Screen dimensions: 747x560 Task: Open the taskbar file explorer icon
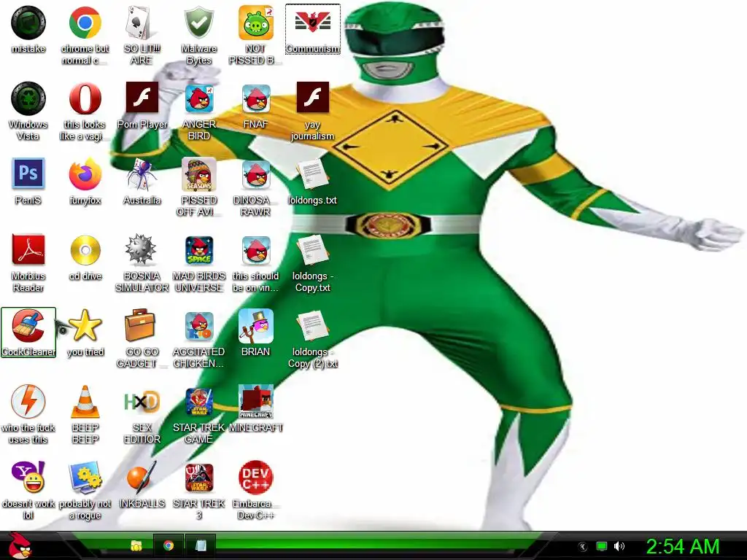[136, 545]
